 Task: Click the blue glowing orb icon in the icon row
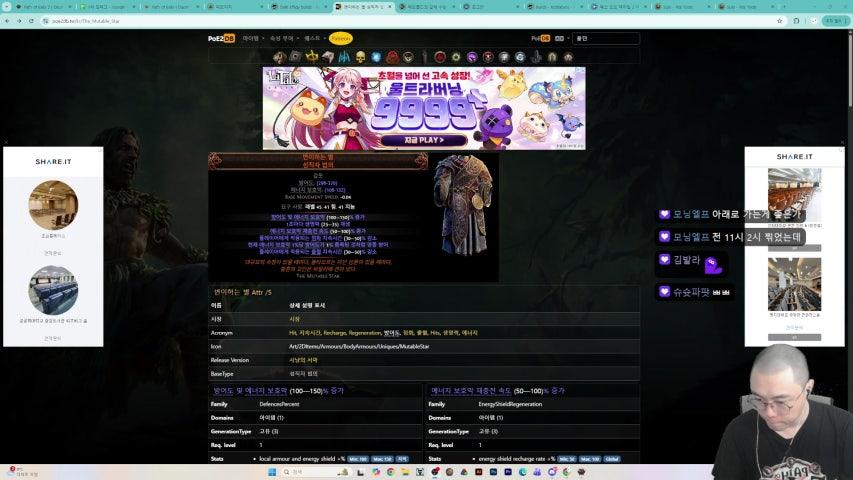pyautogui.click(x=376, y=57)
